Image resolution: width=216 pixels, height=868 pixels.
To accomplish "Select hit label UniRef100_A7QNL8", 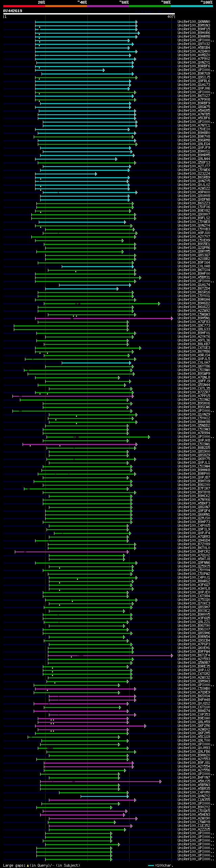I will (194, 378).
